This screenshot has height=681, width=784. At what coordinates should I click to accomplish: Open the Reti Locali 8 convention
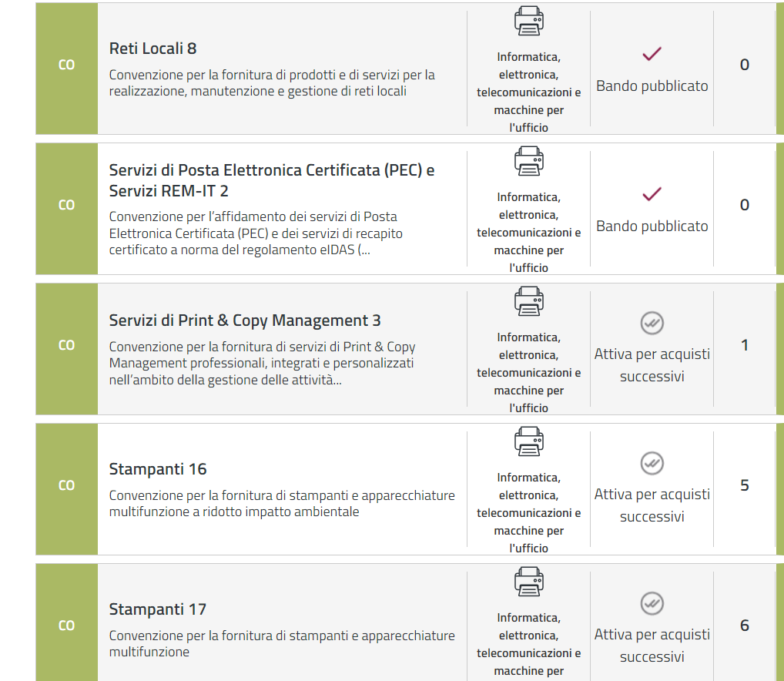pyautogui.click(x=152, y=49)
